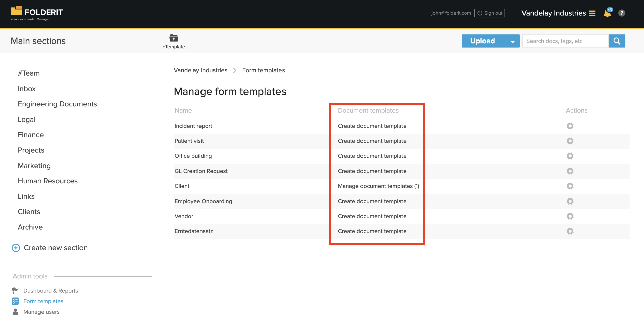
Task: Create document template for Vendor
Action: click(372, 216)
